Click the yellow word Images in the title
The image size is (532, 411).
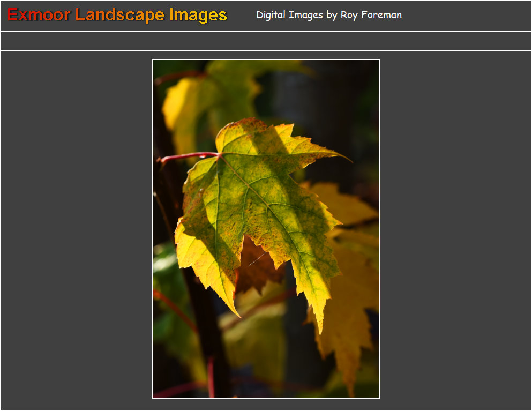point(198,15)
